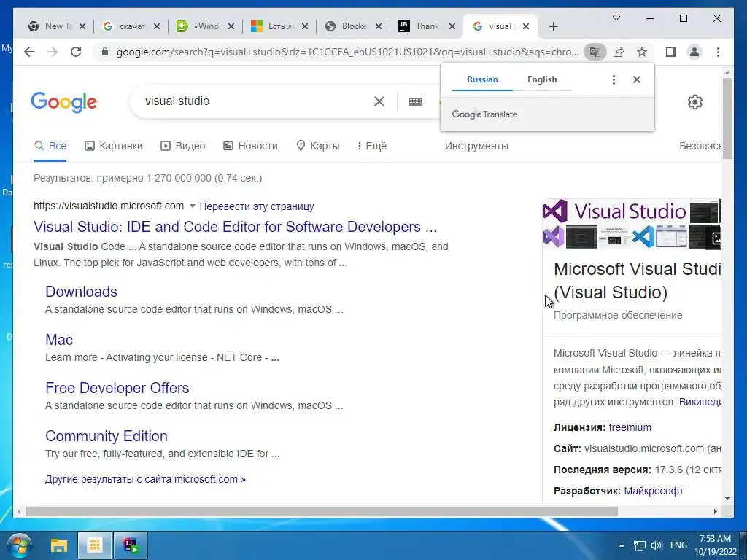This screenshot has width=747, height=560.
Task: Open the Downloads sitelink
Action: coord(81,292)
